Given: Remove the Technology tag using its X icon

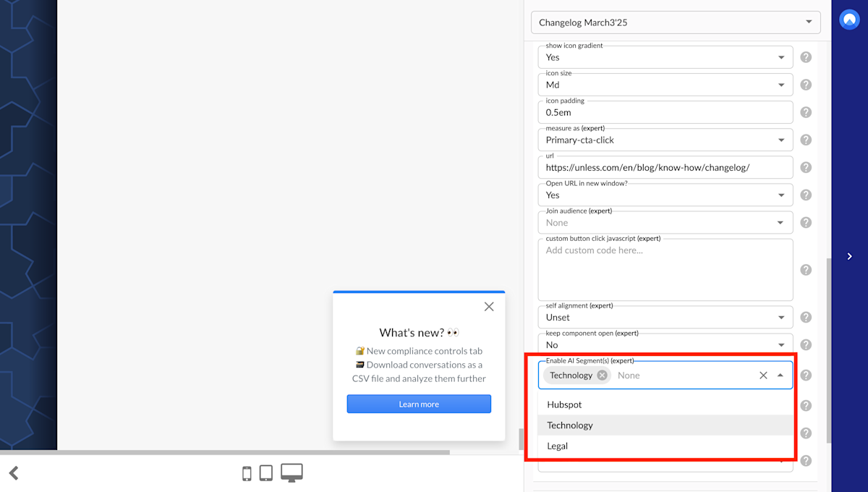Looking at the screenshot, I should point(601,375).
